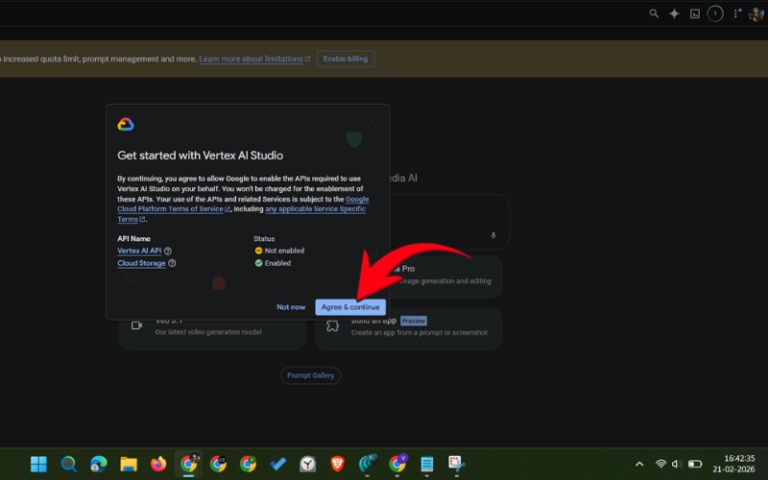Click the user account avatar
768x480 pixels.
click(x=756, y=14)
